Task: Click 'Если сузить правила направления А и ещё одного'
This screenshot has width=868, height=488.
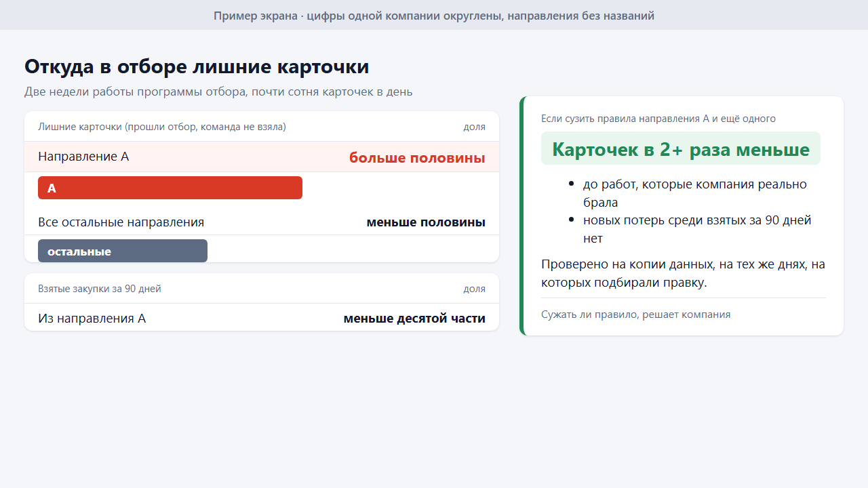Action: coord(658,119)
